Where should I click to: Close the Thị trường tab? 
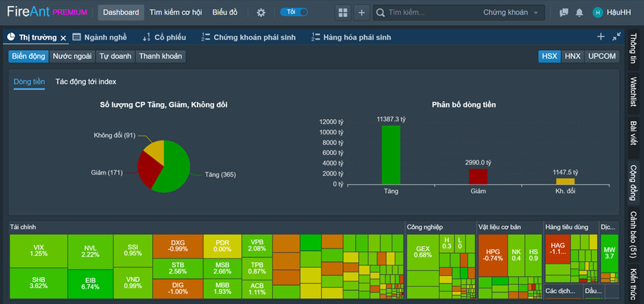pyautogui.click(x=63, y=38)
